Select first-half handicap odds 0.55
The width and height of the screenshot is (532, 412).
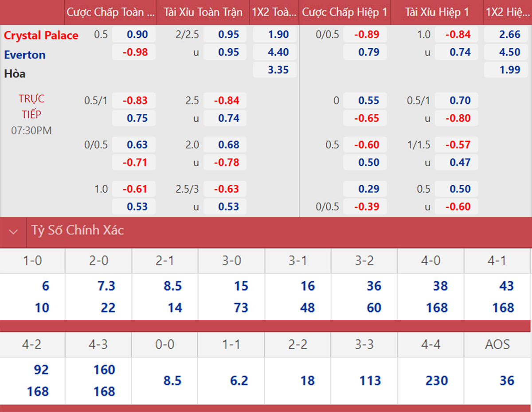coord(365,101)
